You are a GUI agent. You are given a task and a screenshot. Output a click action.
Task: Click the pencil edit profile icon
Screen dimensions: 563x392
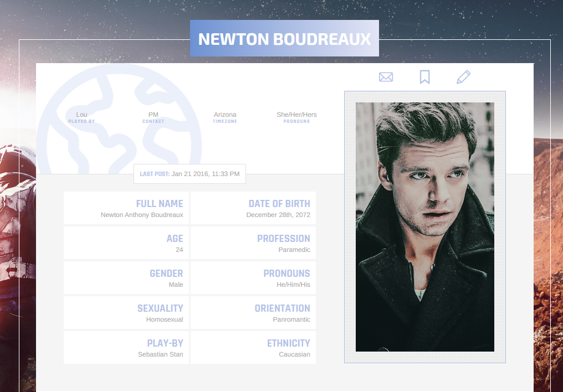point(464,77)
